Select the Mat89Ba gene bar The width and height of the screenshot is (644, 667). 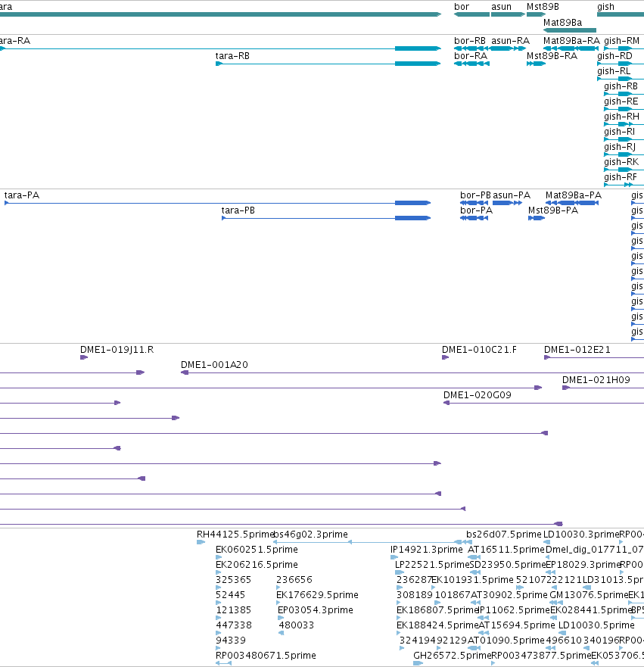[x=570, y=30]
